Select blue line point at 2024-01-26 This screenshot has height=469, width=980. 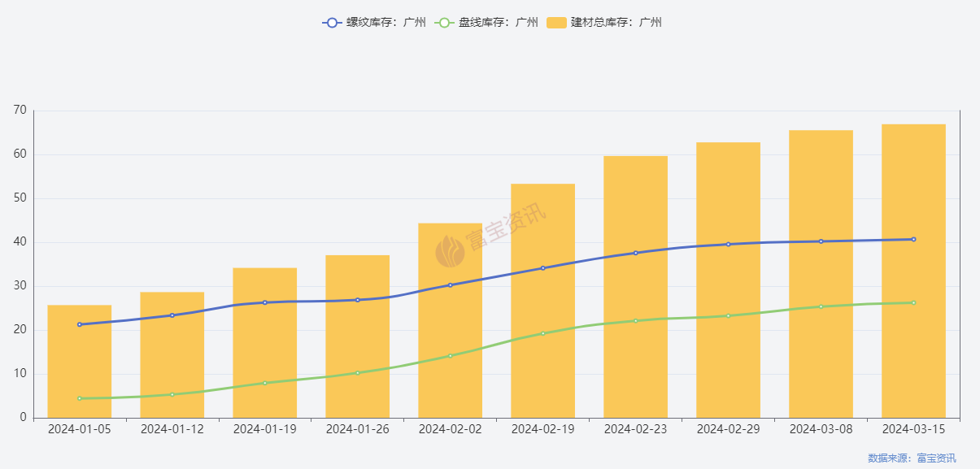point(358,300)
